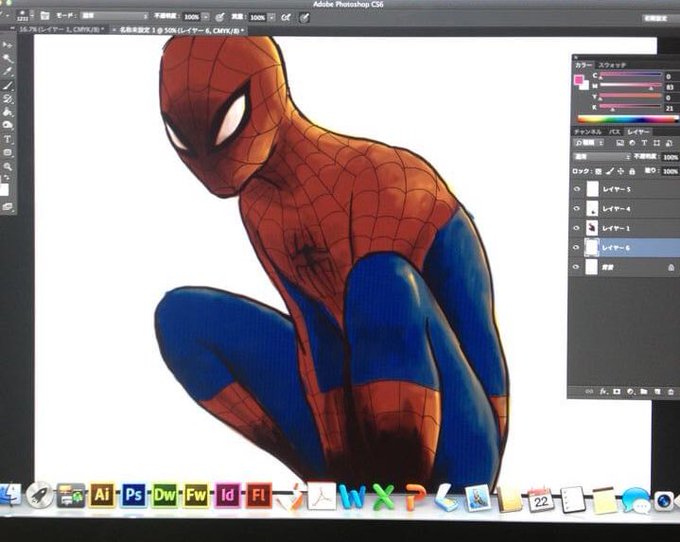The height and width of the screenshot is (542, 680).
Task: Click the レイヤー 1 layer thumbnail
Action: (592, 228)
